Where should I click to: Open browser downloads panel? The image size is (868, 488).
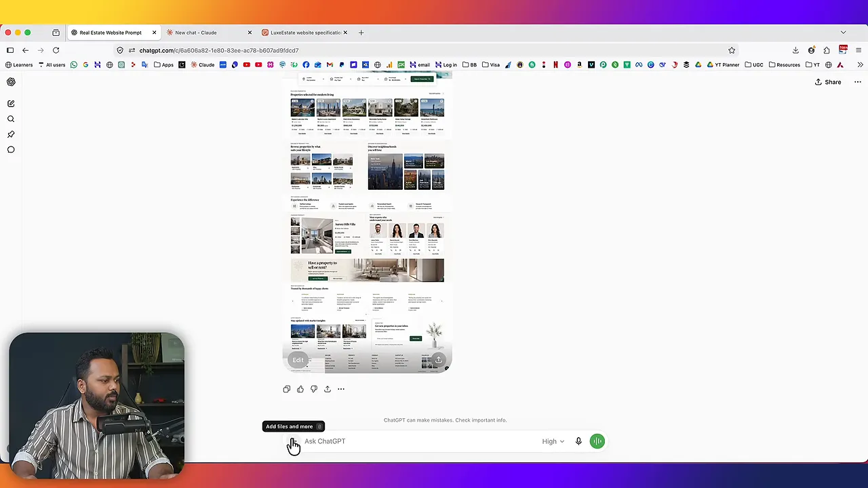click(795, 50)
